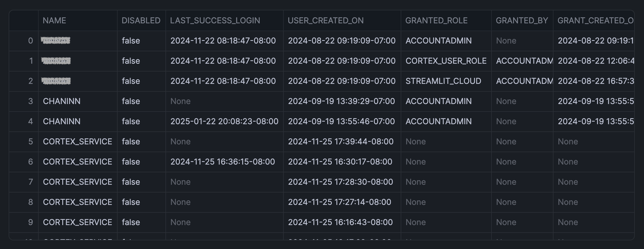Click the 2024-11-25 16:36:15 last login cell
Viewport: 644px width, 249px height.
[x=223, y=162]
